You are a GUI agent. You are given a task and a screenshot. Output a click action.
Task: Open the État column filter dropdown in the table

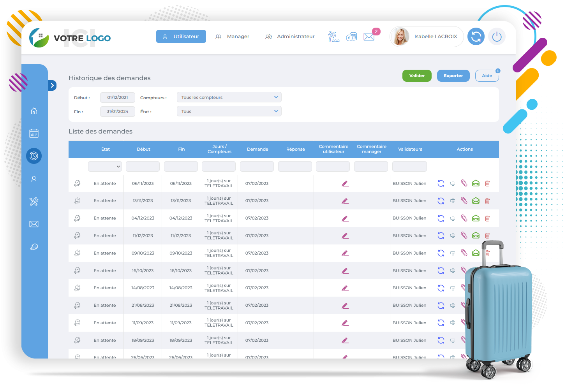click(105, 167)
